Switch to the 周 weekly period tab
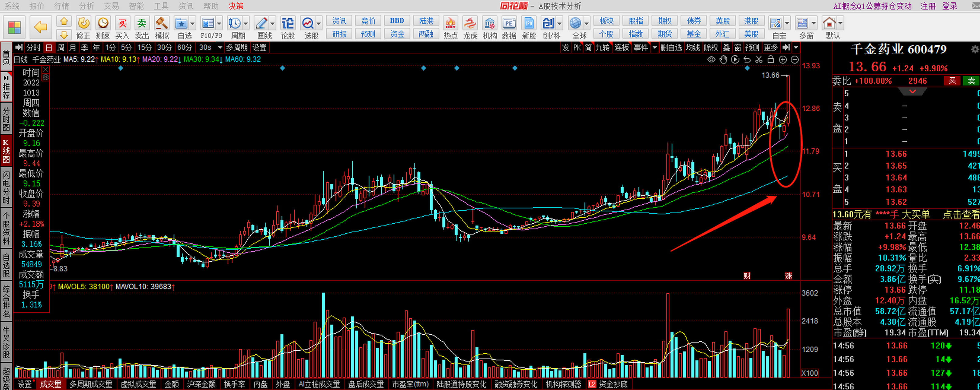This screenshot has height=390, width=980. [61, 48]
